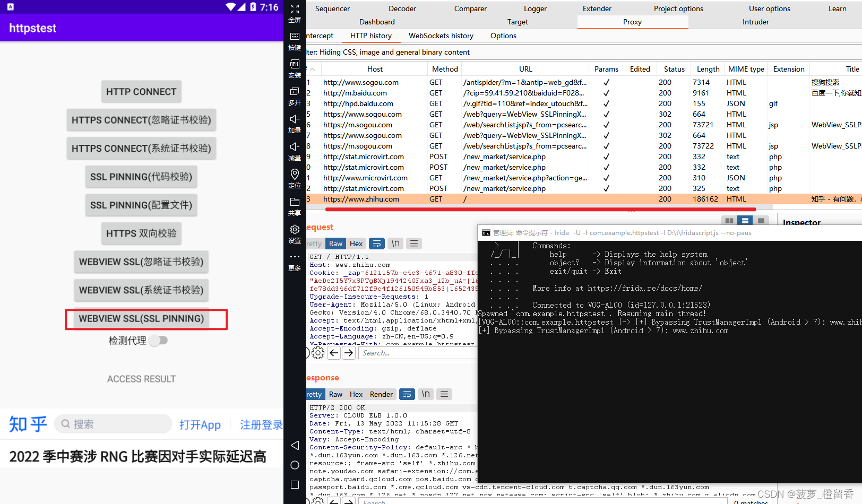Tap SSL PINNING(代码校验) button
This screenshot has width=862, height=504.
click(x=141, y=177)
